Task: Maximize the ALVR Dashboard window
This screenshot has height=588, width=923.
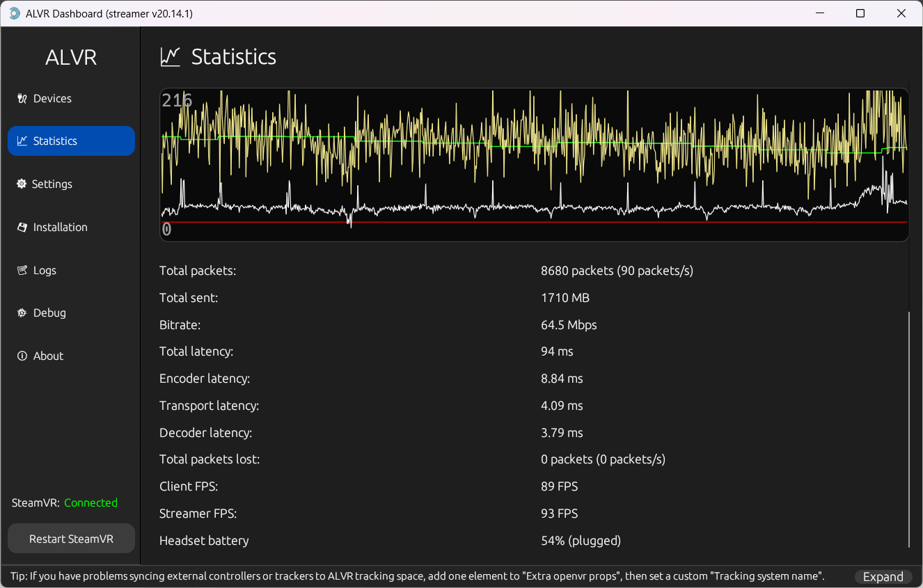Action: pyautogui.click(x=860, y=13)
